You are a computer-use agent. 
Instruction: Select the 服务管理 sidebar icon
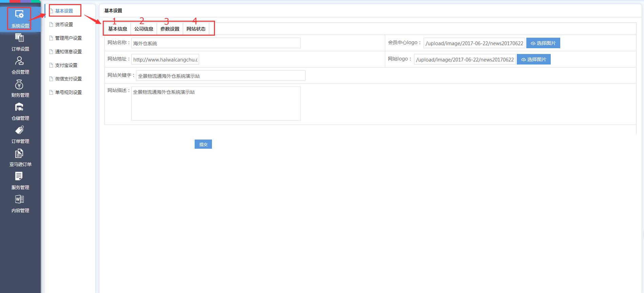click(x=19, y=176)
